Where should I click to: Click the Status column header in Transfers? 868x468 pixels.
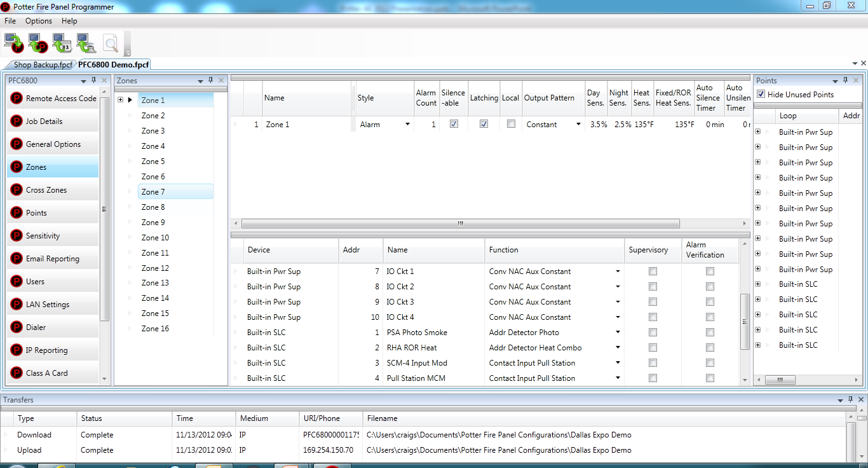point(124,418)
